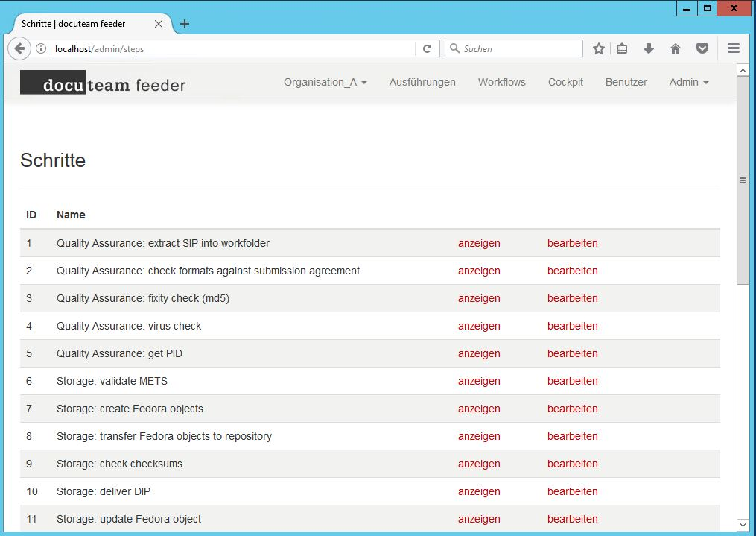Go to home page via house icon
The image size is (756, 536).
click(x=676, y=48)
